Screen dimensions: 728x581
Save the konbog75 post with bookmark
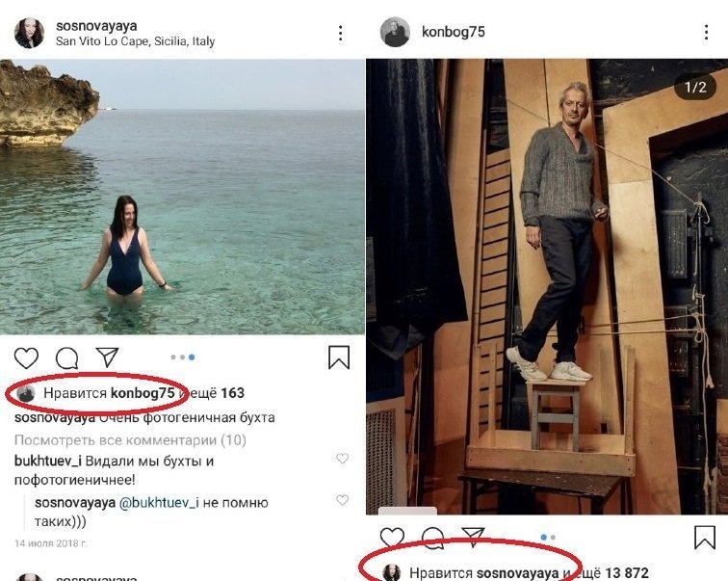pos(705,538)
